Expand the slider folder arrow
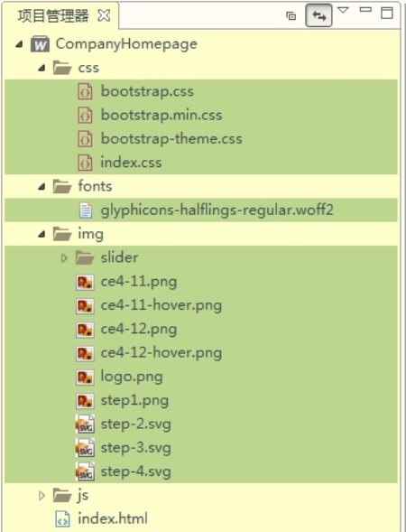 [x=64, y=257]
